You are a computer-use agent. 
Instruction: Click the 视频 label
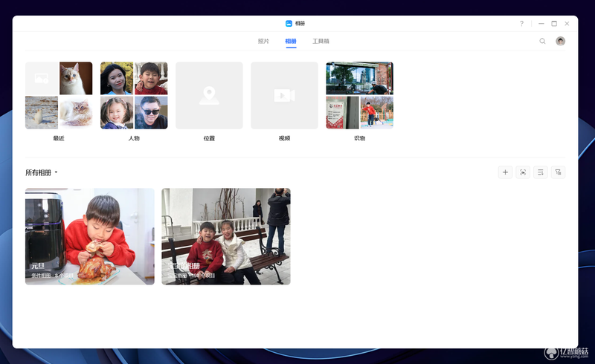coord(284,138)
